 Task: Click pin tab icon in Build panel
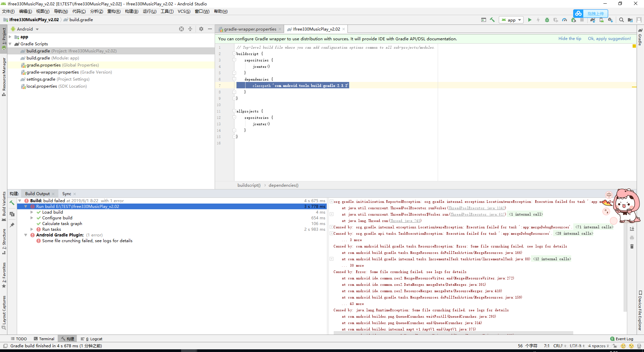coord(12,225)
